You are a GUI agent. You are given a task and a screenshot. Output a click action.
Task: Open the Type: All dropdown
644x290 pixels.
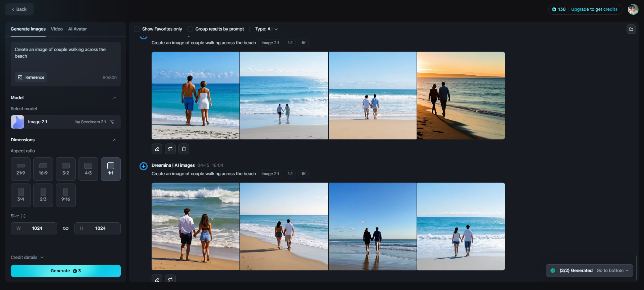click(x=266, y=29)
